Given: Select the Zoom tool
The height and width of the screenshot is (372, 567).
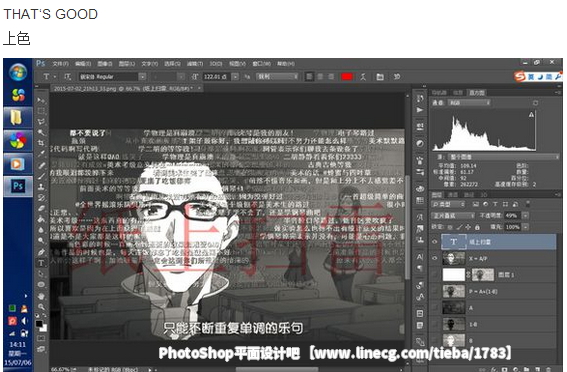Looking at the screenshot, I should 41,307.
